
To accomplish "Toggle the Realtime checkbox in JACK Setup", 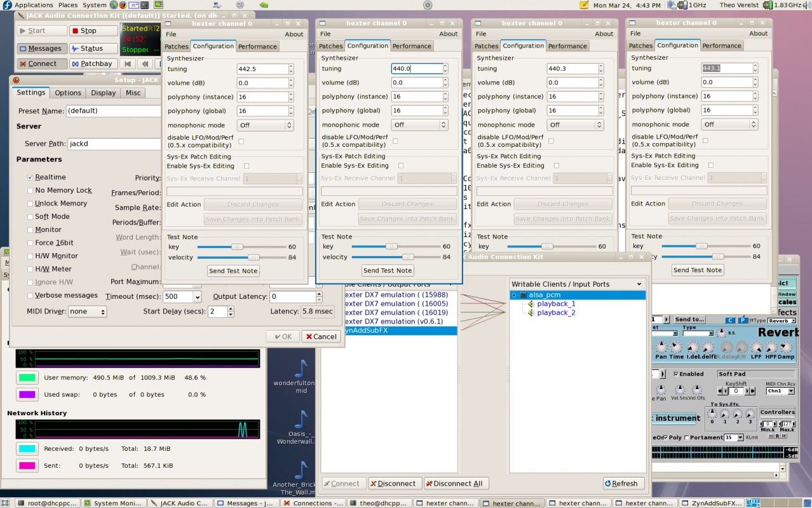I will [30, 177].
